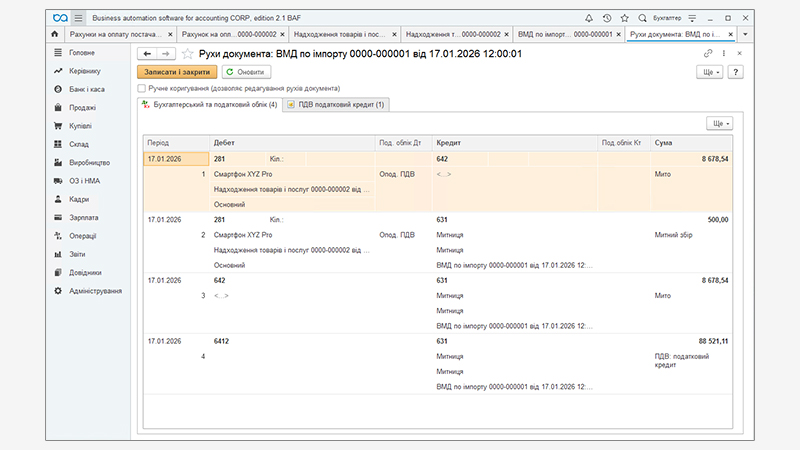The image size is (800, 450).
Task: Expand the table Ще dropdown
Action: point(719,123)
